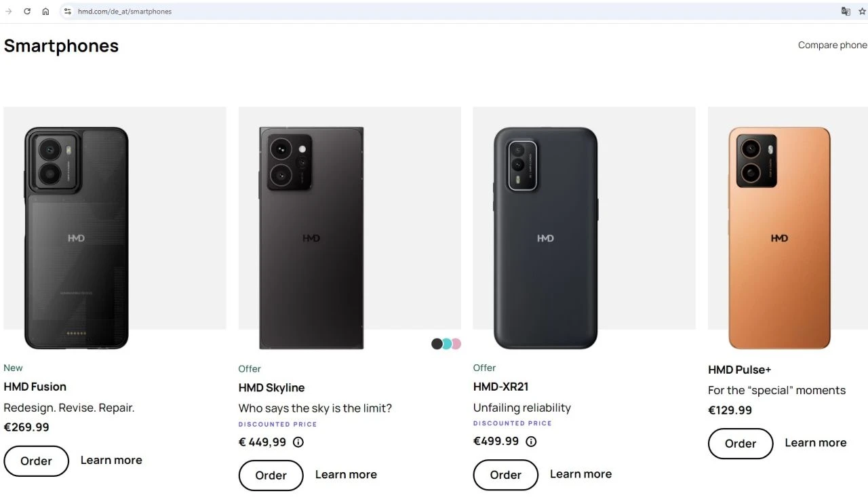This screenshot has height=504, width=868.
Task: View the HMD Skyline product image
Action: [309, 231]
